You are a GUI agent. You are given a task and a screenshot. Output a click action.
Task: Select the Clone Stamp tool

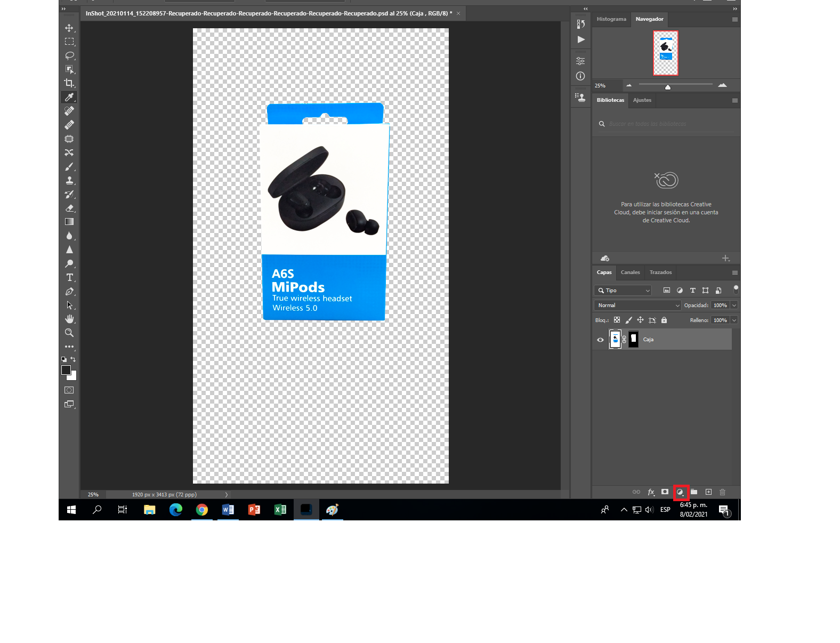(x=69, y=180)
